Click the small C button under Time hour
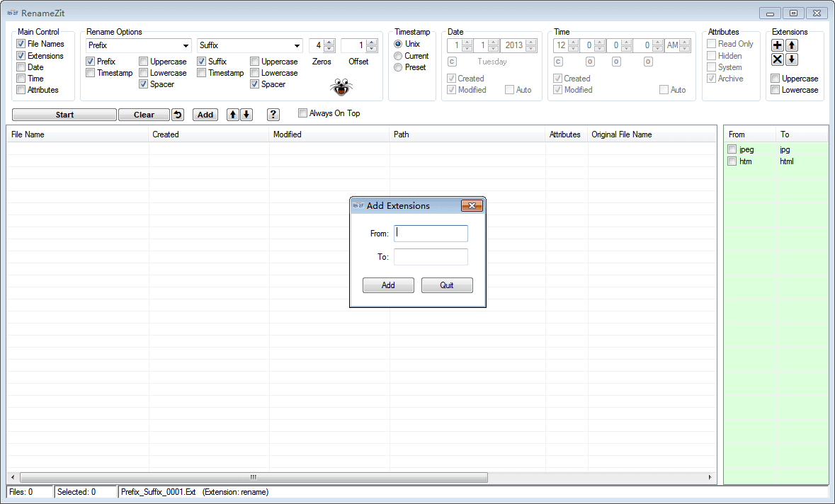Viewport: 835px width, 504px height. (558, 62)
